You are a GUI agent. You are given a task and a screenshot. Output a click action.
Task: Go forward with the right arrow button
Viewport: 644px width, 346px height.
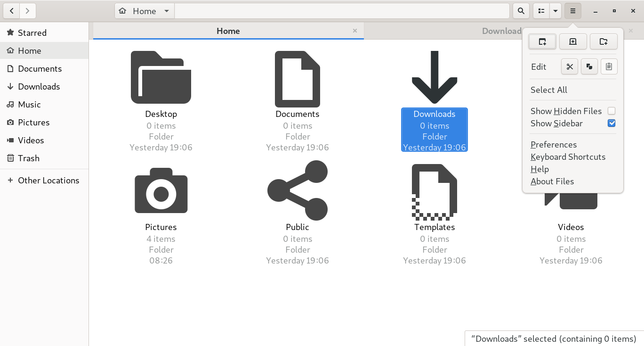coord(28,11)
